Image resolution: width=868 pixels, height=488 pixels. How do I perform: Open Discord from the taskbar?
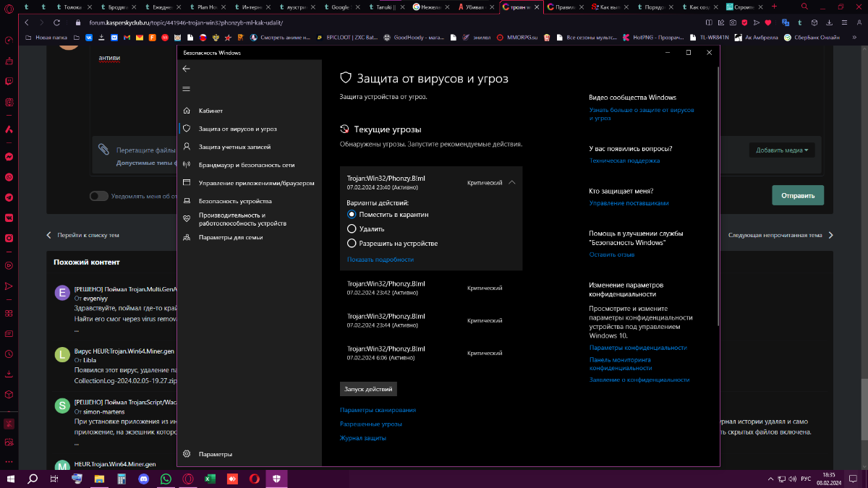[x=143, y=479]
